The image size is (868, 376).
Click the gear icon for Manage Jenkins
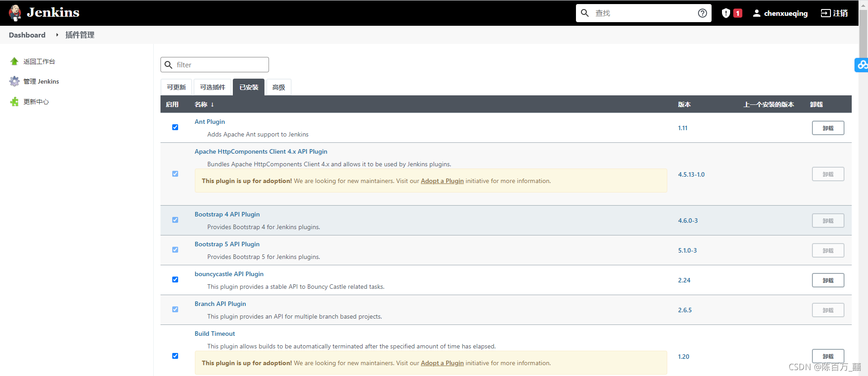click(14, 81)
